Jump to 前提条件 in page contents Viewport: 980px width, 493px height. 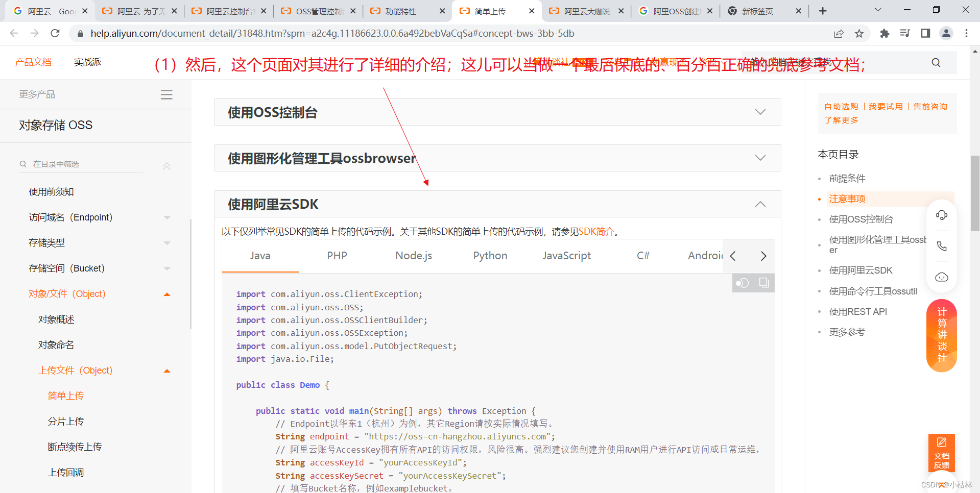click(x=847, y=178)
